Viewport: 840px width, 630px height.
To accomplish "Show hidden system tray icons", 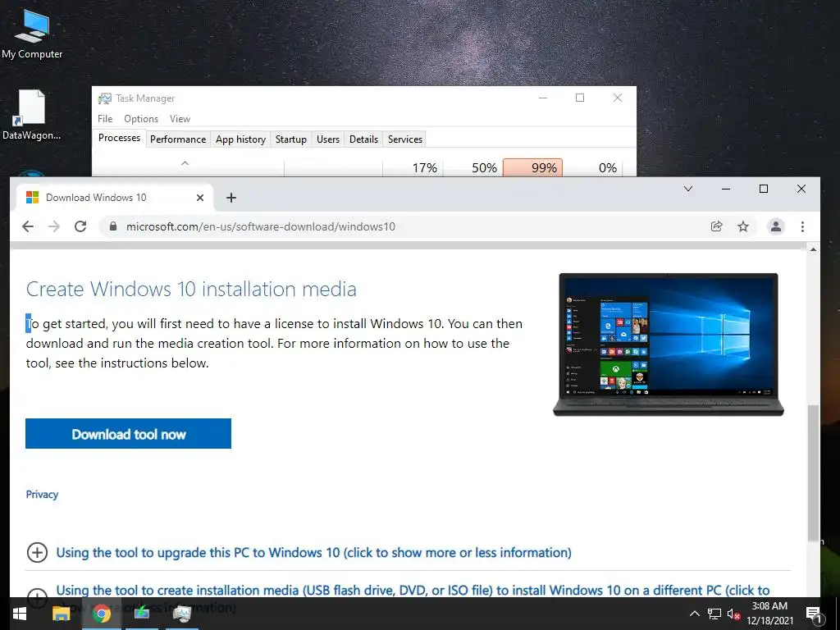I will point(694,614).
